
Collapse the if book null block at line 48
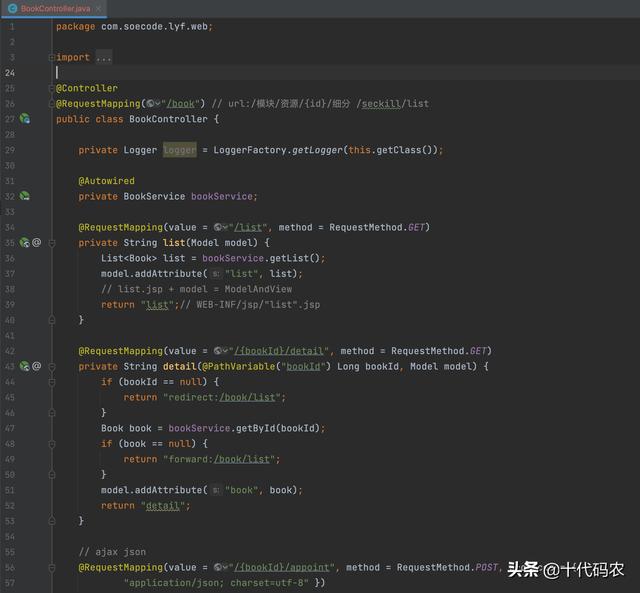click(52, 444)
